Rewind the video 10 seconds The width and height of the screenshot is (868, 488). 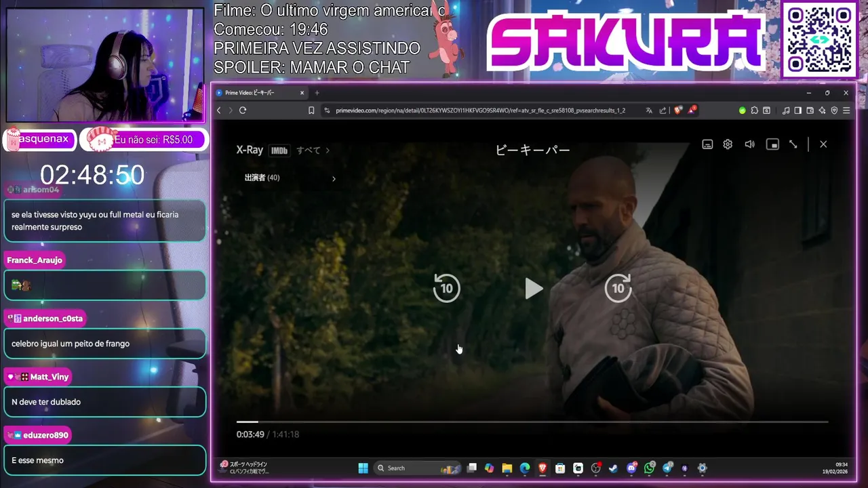point(446,288)
